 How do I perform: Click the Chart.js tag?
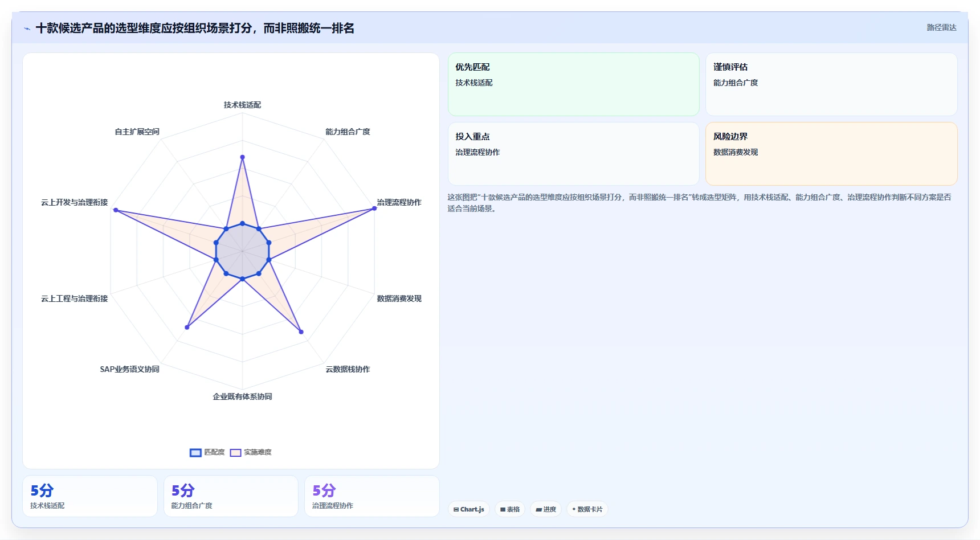pyautogui.click(x=468, y=509)
